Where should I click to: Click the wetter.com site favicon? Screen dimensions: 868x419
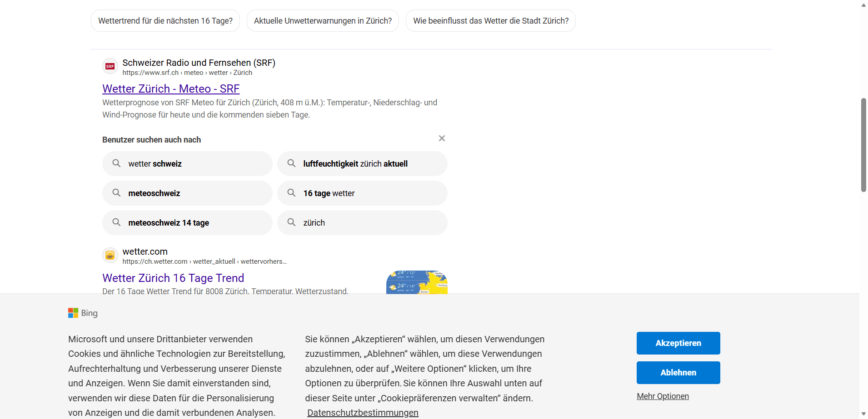point(110,255)
